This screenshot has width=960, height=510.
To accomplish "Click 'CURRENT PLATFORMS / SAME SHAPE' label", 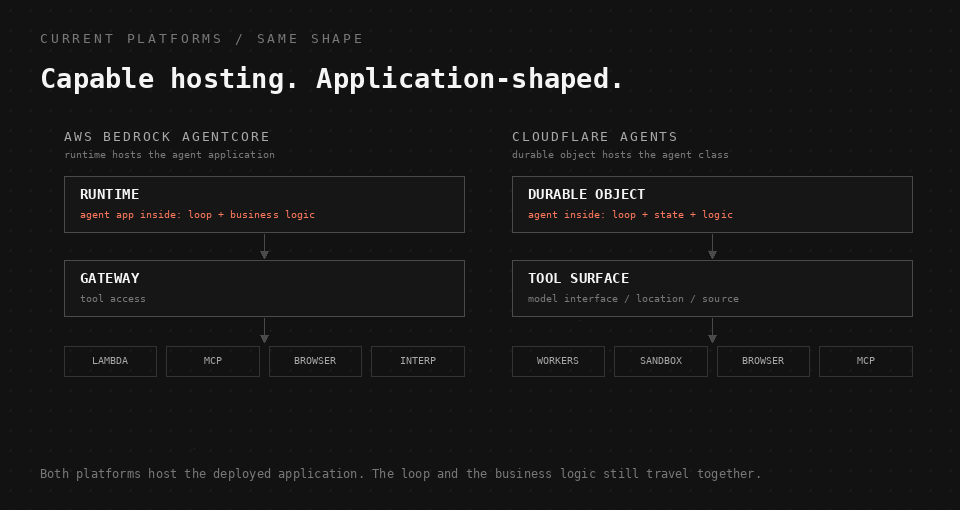I will pos(202,39).
